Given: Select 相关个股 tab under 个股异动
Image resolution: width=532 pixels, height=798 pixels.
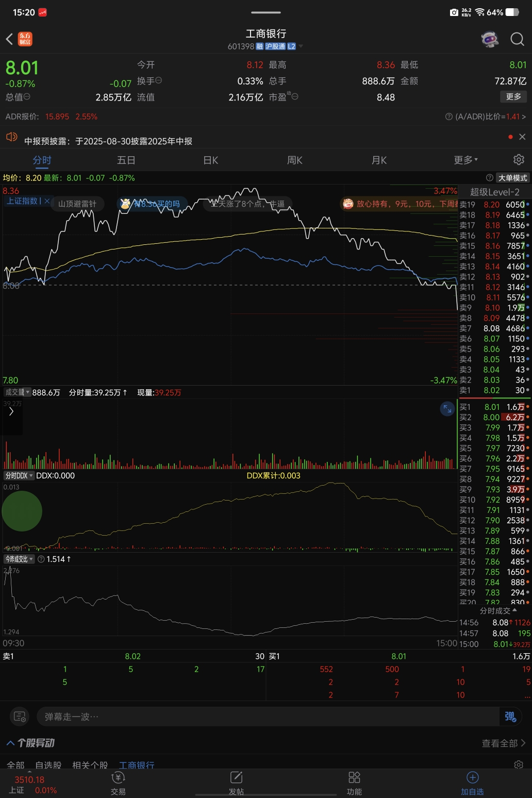Looking at the screenshot, I should pos(90,765).
